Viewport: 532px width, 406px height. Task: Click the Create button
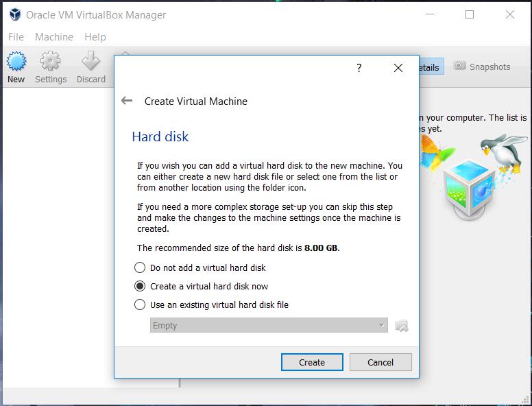coord(312,362)
